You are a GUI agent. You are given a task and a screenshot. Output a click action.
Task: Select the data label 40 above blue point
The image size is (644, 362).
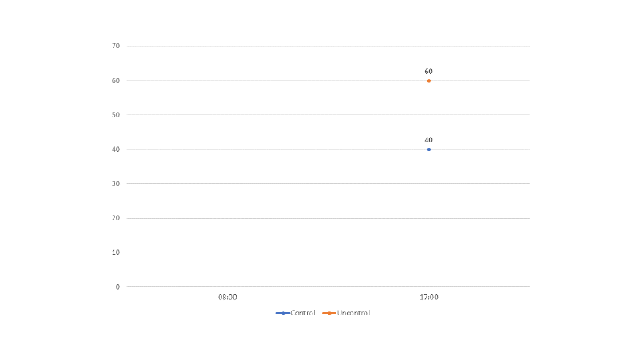point(429,140)
